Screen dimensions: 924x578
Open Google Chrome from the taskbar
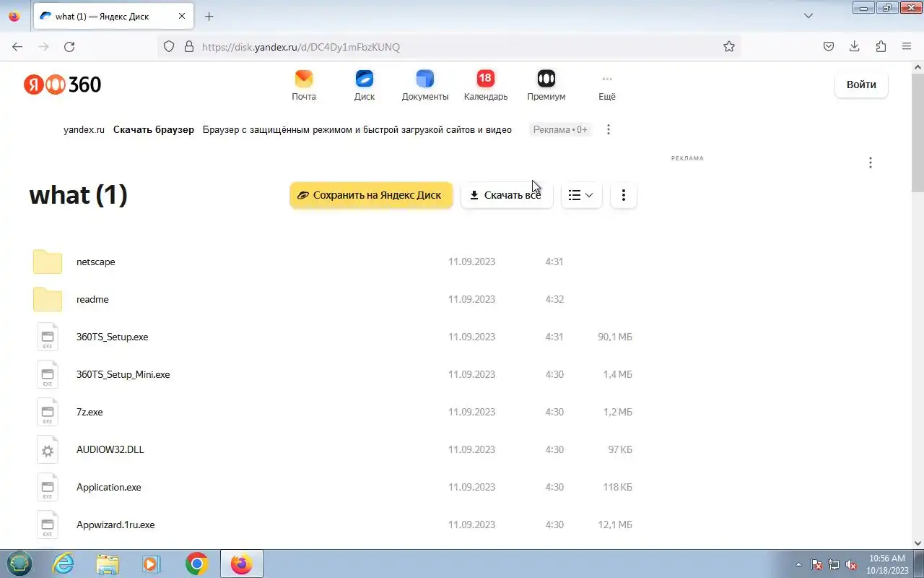(x=196, y=564)
